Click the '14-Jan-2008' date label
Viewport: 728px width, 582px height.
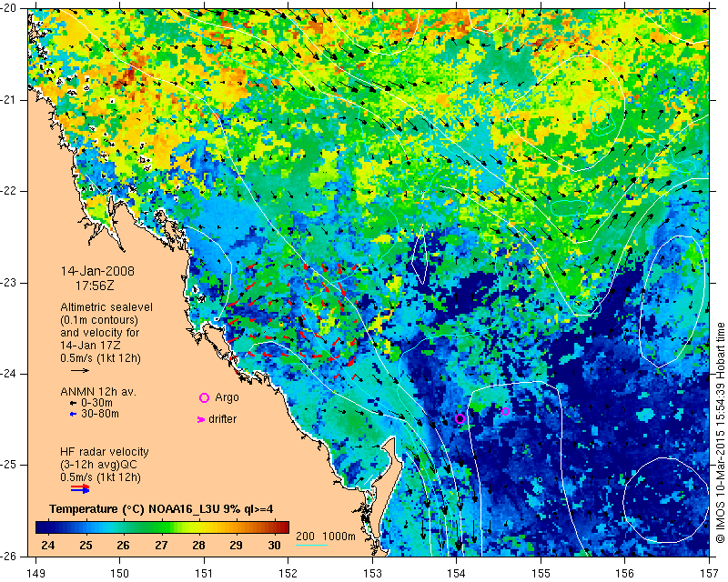tap(97, 271)
